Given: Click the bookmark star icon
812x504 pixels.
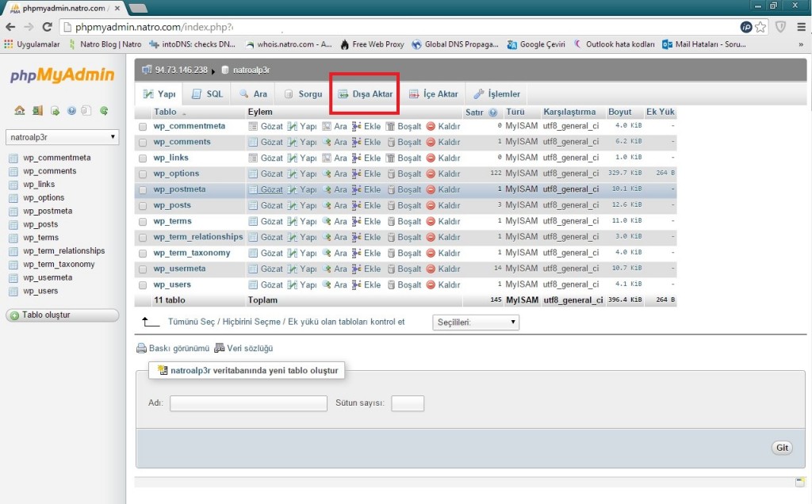Looking at the screenshot, I should (x=760, y=27).
